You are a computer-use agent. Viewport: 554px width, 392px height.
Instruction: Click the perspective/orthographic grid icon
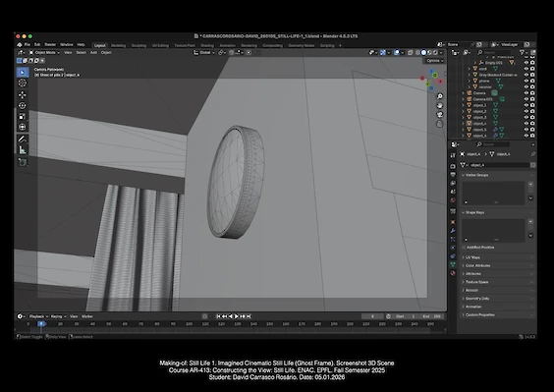coord(439,124)
